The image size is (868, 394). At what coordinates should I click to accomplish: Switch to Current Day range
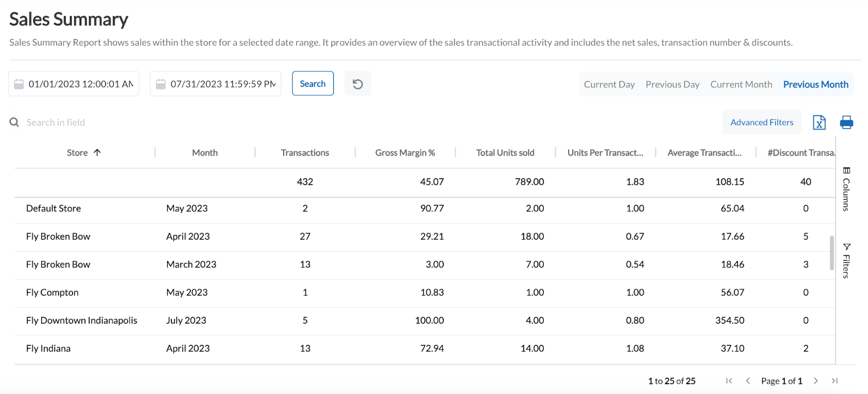[x=609, y=85]
